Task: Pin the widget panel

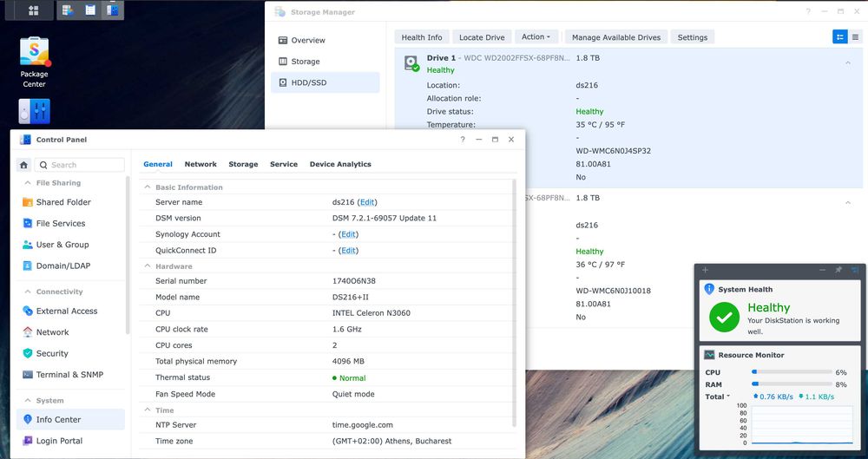Action: pyautogui.click(x=838, y=270)
